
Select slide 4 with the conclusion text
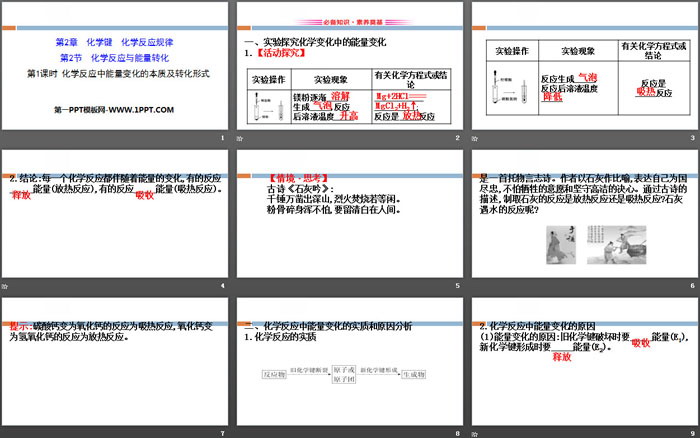coord(115,218)
